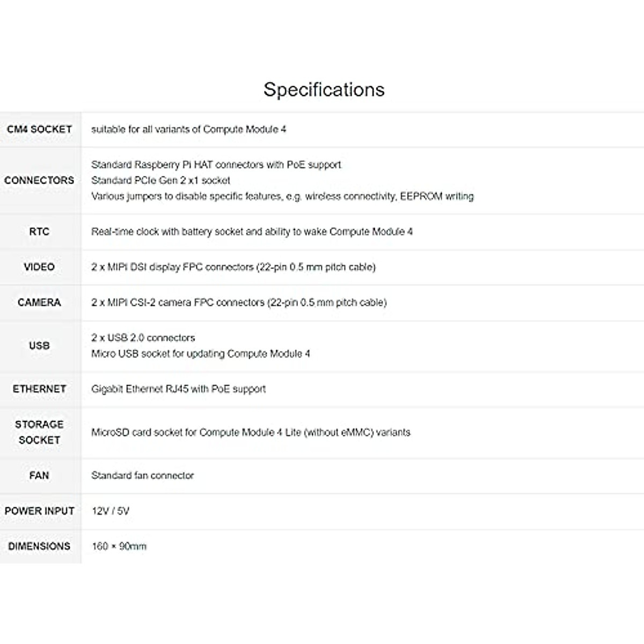This screenshot has height=644, width=644.
Task: Click the CAMERA row label
Action: (39, 302)
